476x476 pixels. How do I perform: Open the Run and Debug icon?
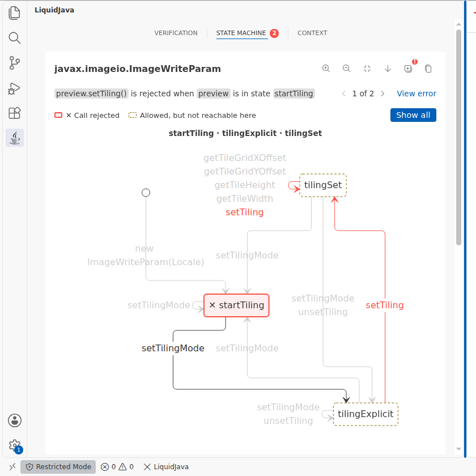pos(14,88)
